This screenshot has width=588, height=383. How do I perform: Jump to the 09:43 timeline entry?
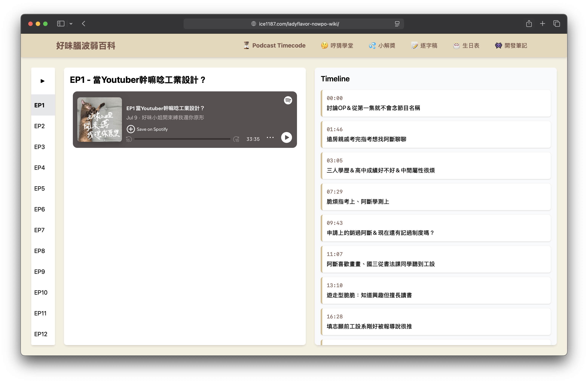436,228
